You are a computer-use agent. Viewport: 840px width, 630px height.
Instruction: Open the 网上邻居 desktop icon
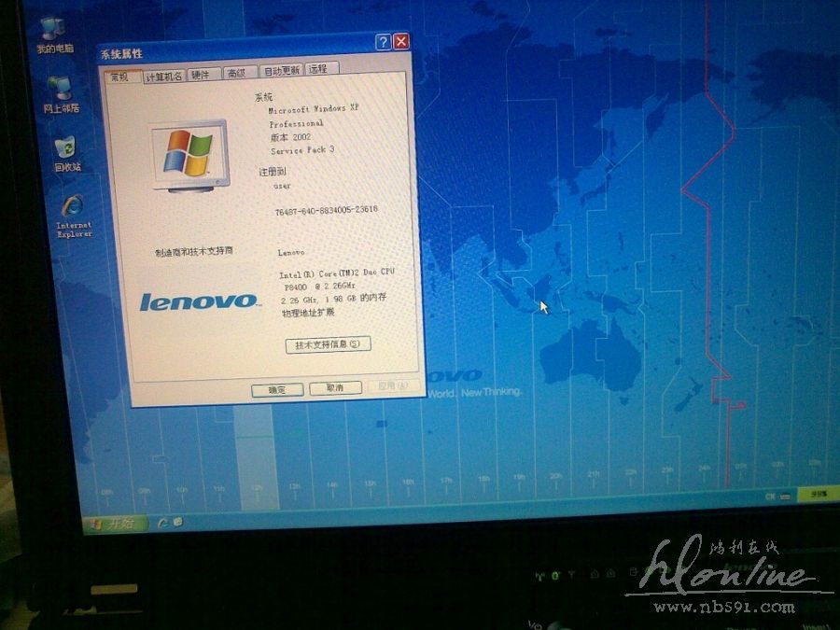click(61, 94)
